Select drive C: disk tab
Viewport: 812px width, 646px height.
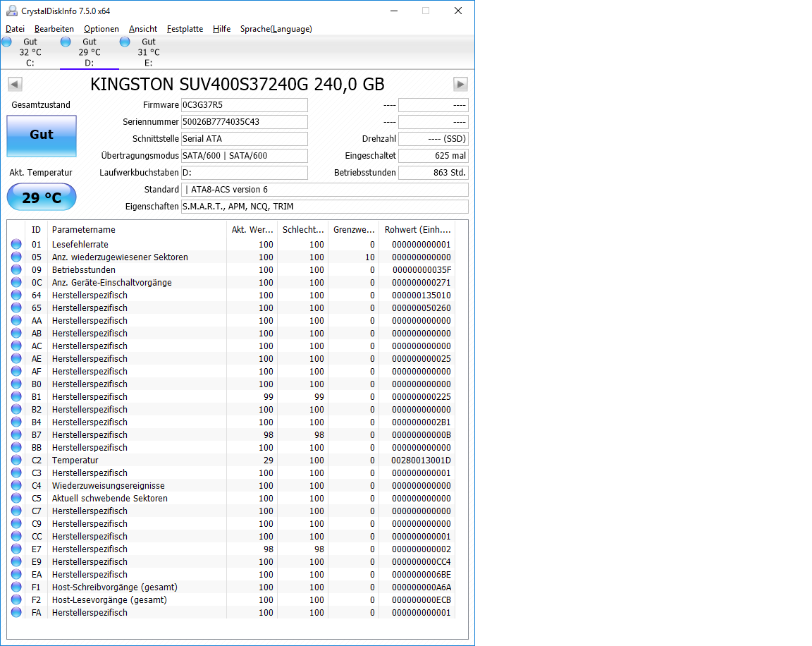coord(30,52)
